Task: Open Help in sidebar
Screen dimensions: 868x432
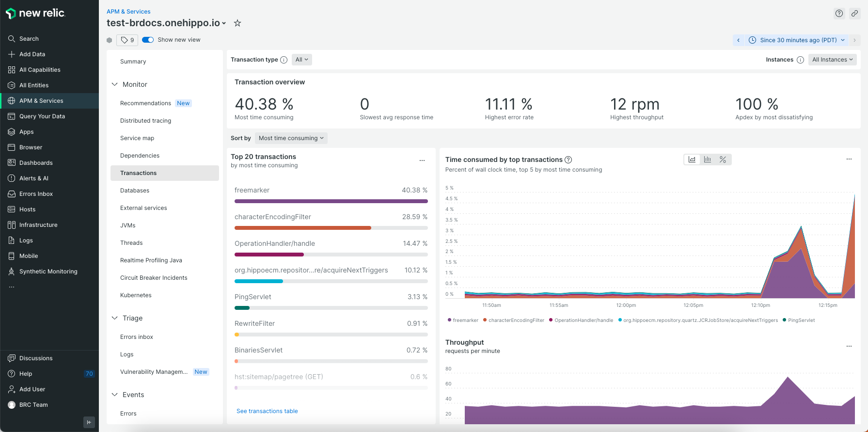Action: pyautogui.click(x=49, y=374)
